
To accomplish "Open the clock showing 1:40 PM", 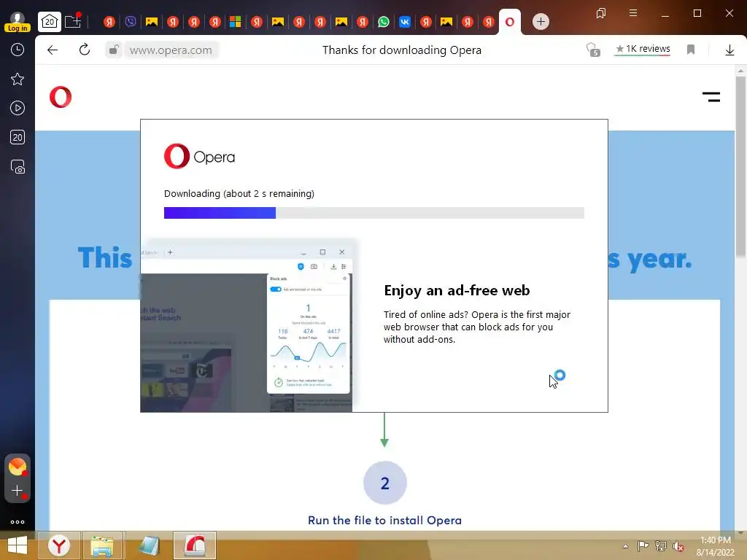I will (x=715, y=546).
